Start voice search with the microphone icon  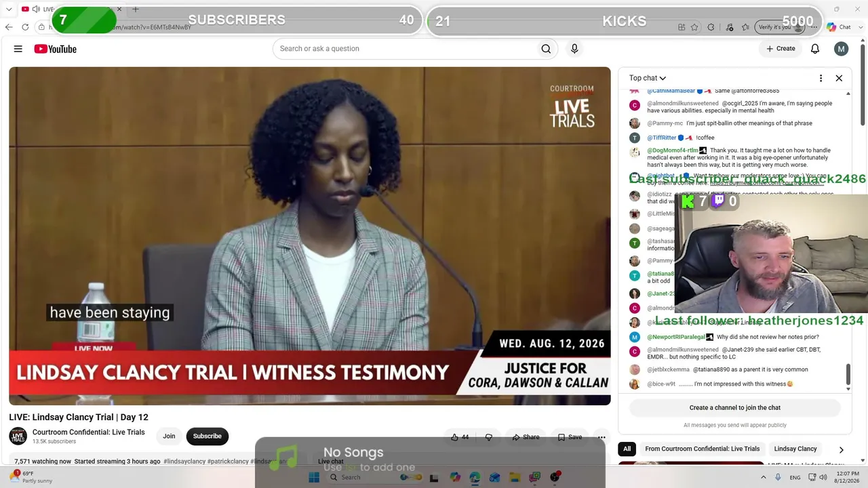click(574, 49)
